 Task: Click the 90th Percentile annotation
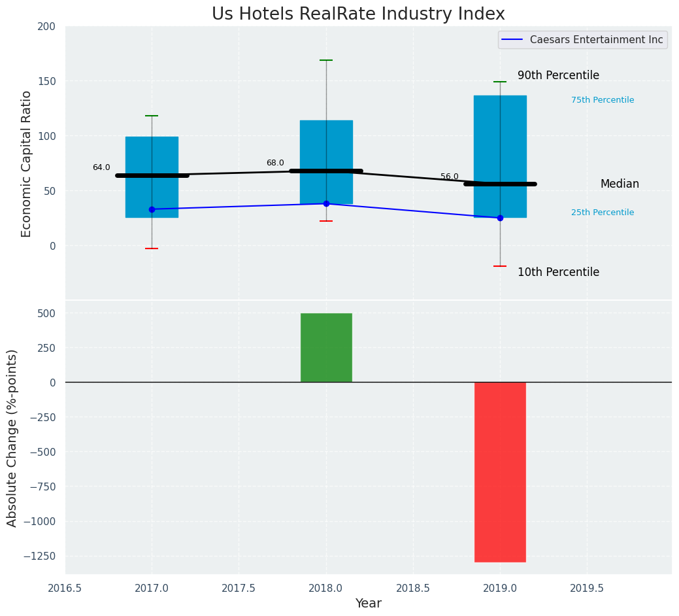(x=558, y=75)
